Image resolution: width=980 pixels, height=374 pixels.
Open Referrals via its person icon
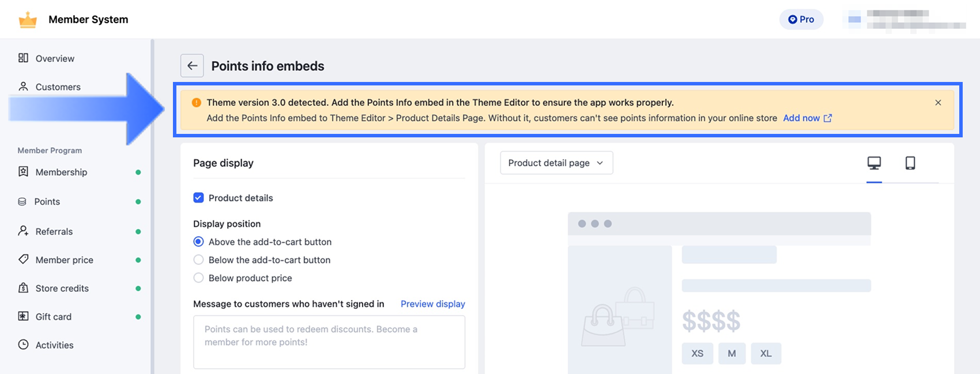click(x=23, y=231)
